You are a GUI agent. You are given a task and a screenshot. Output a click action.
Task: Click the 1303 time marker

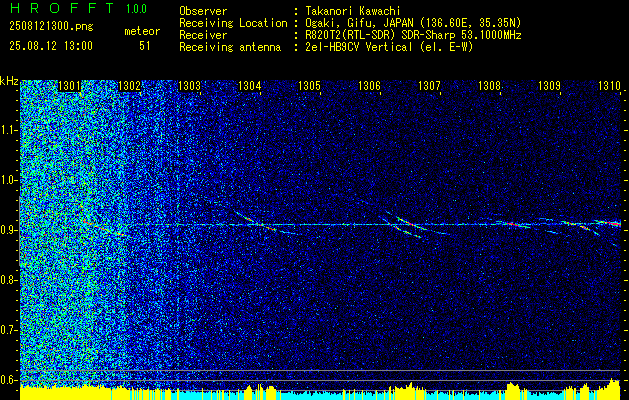coord(189,85)
